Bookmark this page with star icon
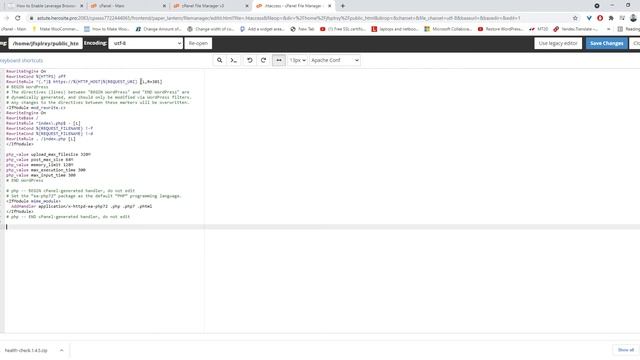The height and width of the screenshot is (360, 640). pos(575,18)
